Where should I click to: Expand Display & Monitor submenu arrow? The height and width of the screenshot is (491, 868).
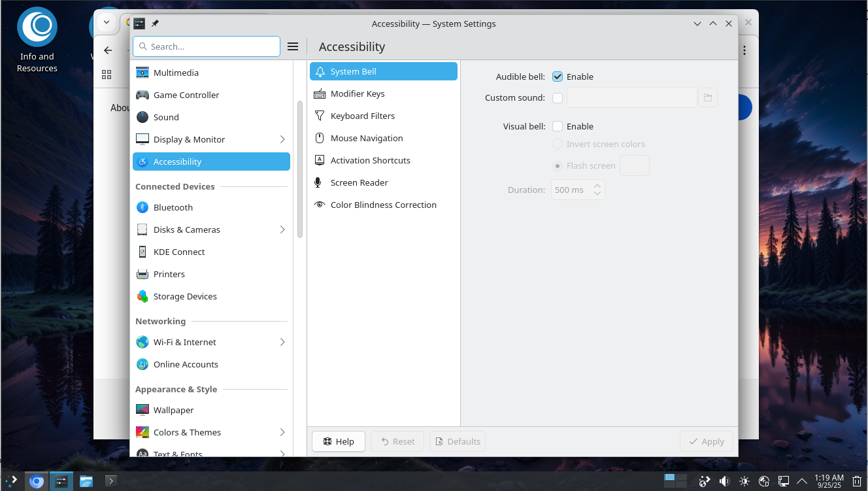282,139
